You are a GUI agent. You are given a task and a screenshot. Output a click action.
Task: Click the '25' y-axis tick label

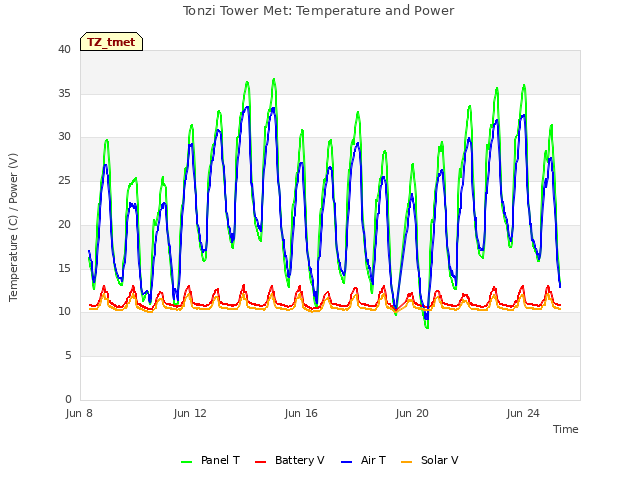click(64, 180)
